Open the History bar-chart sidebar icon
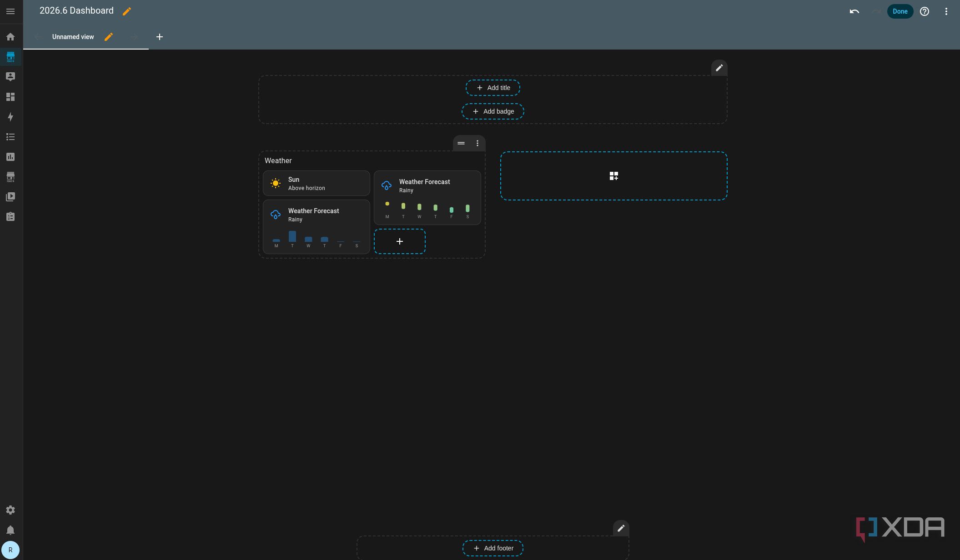 click(10, 157)
